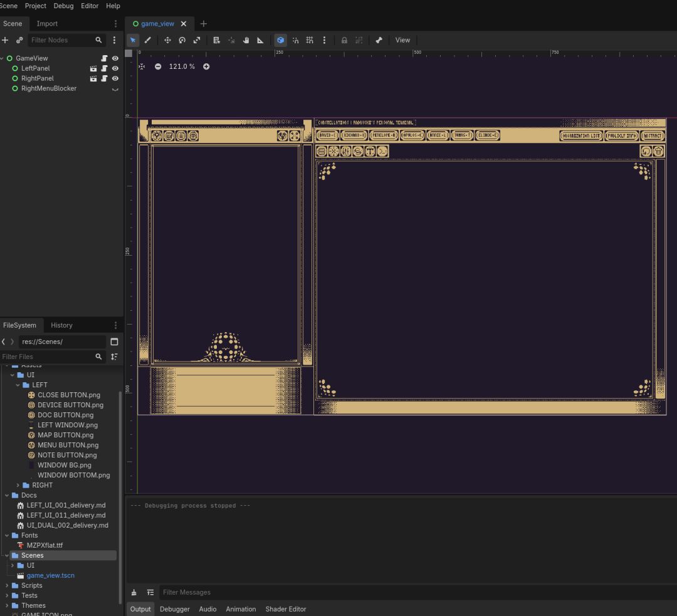Open the Debugger bottom panel
Image resolution: width=677 pixels, height=616 pixels.
click(x=175, y=609)
